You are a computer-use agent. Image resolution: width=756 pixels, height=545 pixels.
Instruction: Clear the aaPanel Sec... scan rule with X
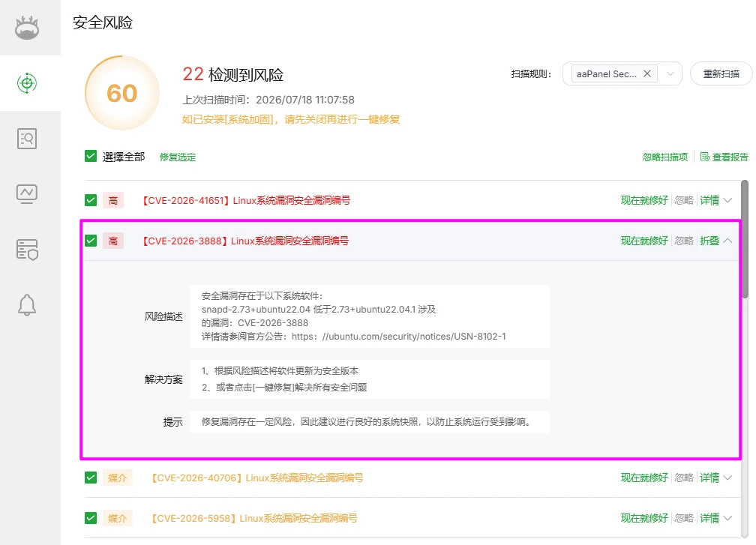647,73
